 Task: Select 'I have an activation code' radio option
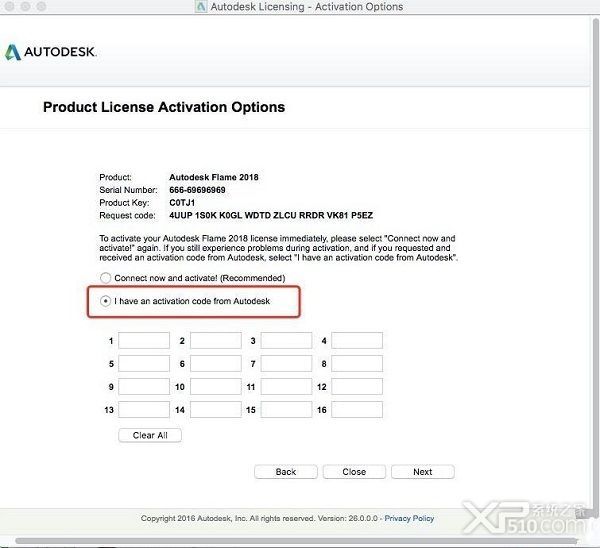(105, 301)
